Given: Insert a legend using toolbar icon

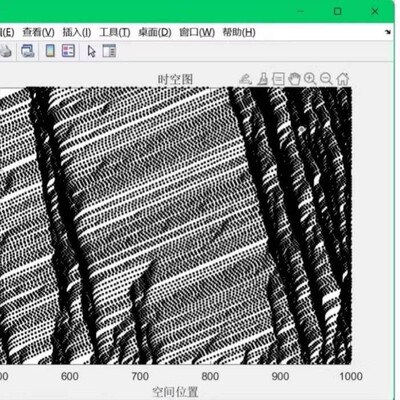Looking at the screenshot, I should [x=68, y=51].
